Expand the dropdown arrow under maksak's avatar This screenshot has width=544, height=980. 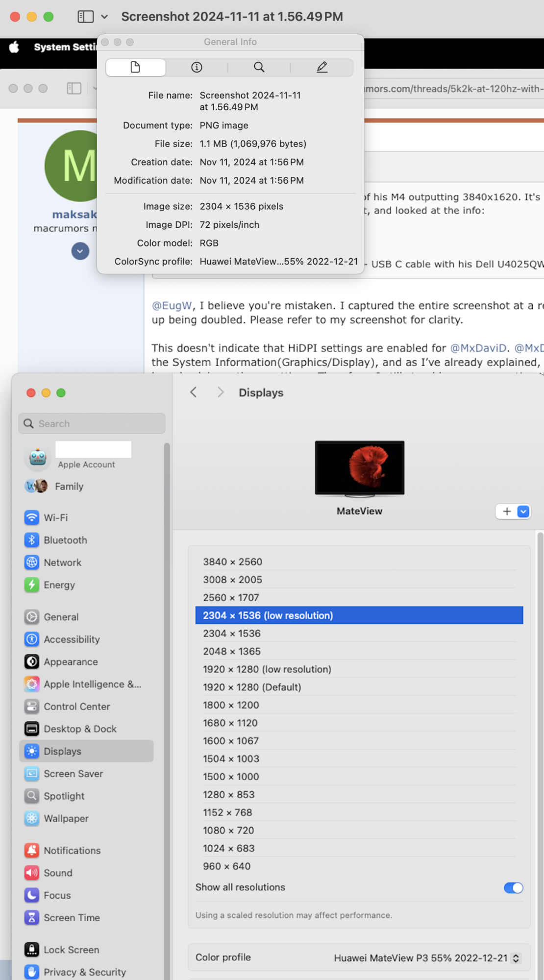[80, 251]
